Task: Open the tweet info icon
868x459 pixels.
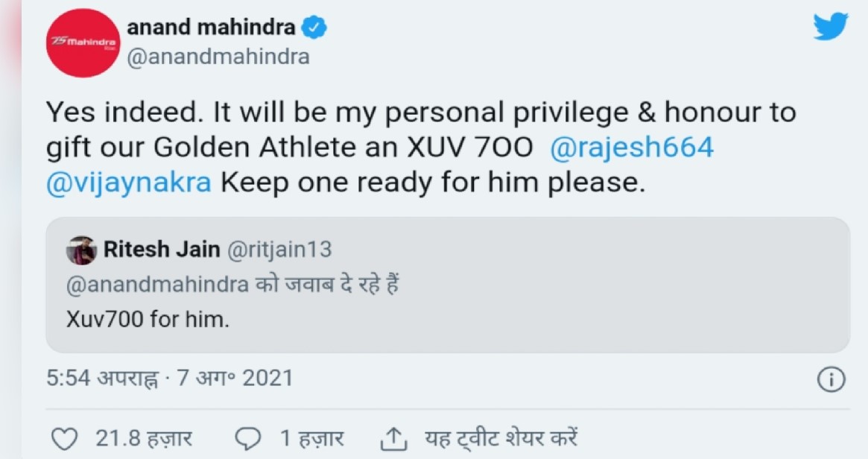Action: coord(830,380)
